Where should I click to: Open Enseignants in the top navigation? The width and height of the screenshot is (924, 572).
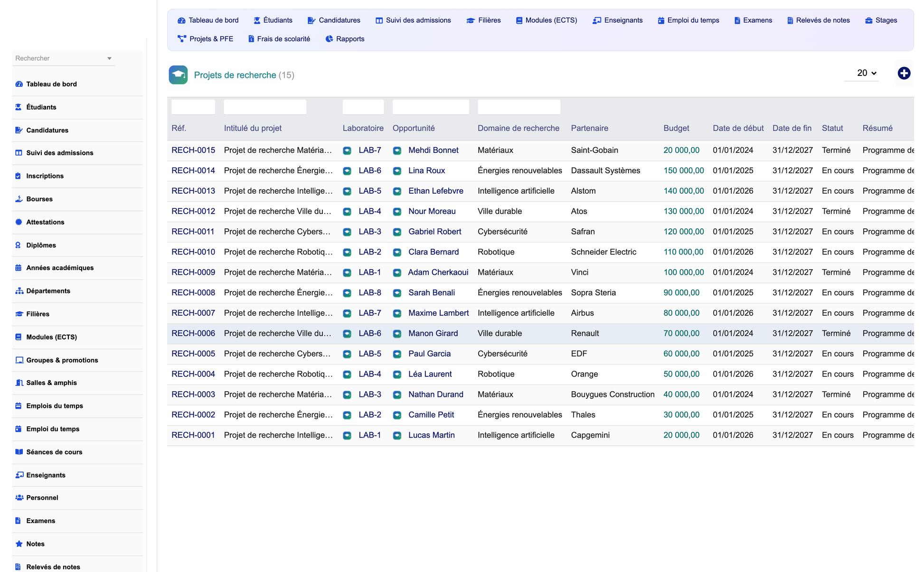click(x=618, y=20)
